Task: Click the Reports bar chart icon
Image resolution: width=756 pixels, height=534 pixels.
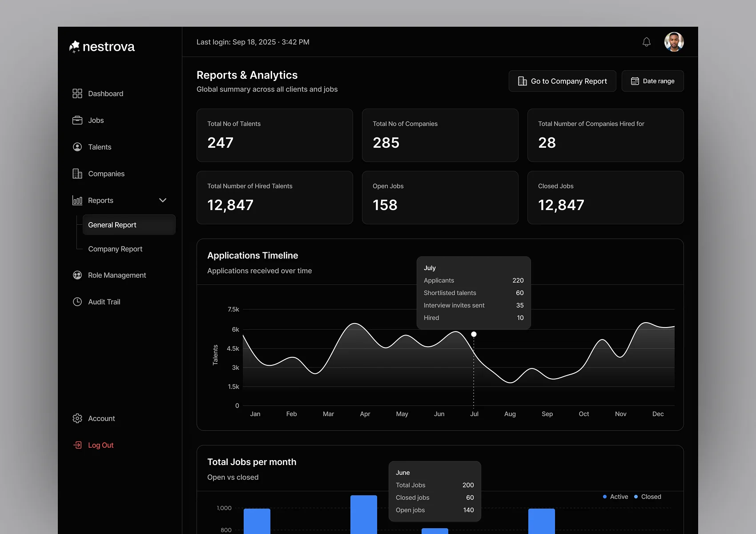Action: click(x=77, y=200)
